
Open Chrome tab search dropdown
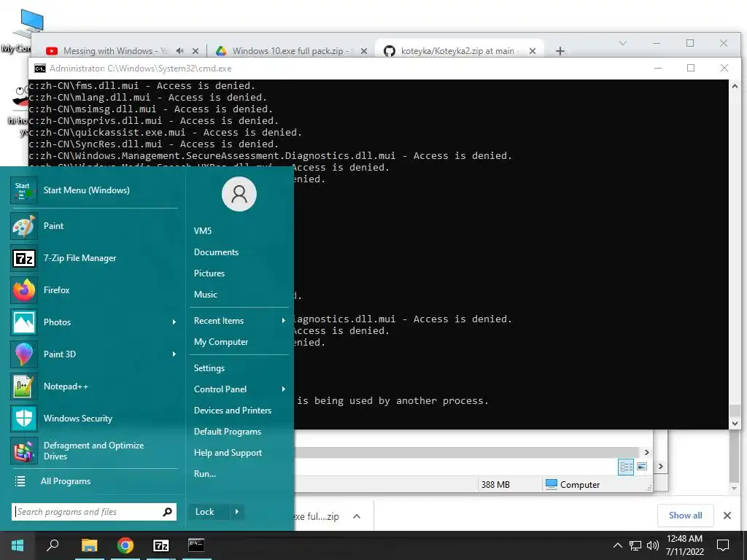click(x=623, y=43)
